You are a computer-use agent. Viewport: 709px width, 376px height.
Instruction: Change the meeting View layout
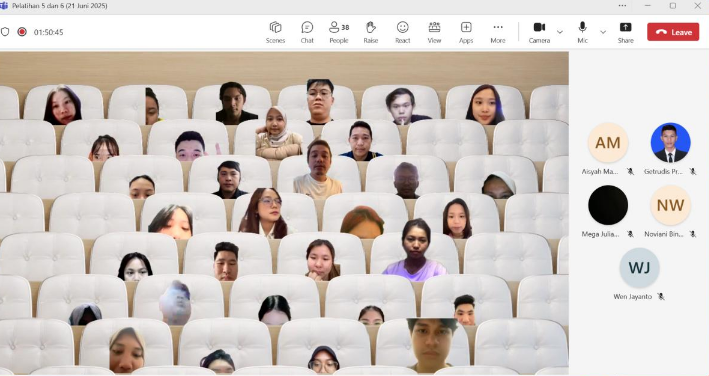point(434,32)
